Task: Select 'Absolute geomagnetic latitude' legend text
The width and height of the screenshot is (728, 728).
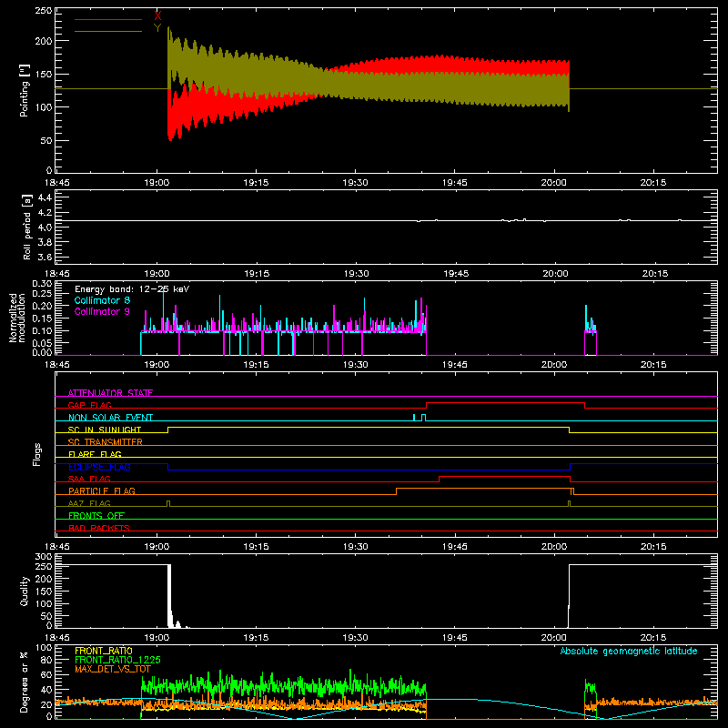Action: (x=629, y=651)
